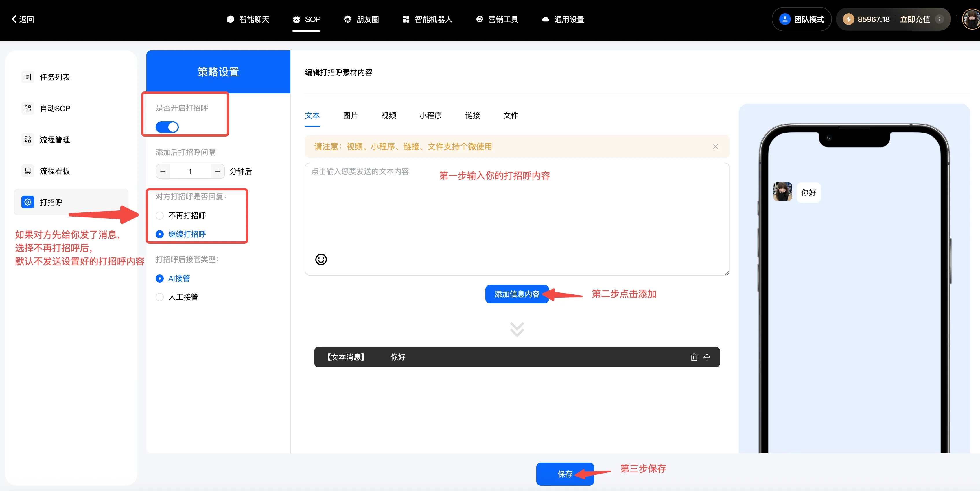Image resolution: width=980 pixels, height=491 pixels.
Task: Delete the 你好 text message with trash icon
Action: point(694,357)
